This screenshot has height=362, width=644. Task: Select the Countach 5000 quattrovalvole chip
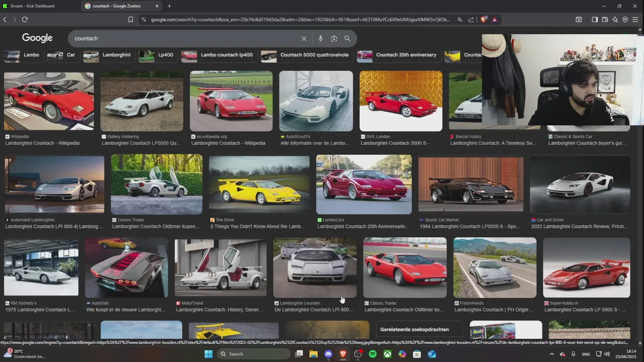tap(306, 55)
